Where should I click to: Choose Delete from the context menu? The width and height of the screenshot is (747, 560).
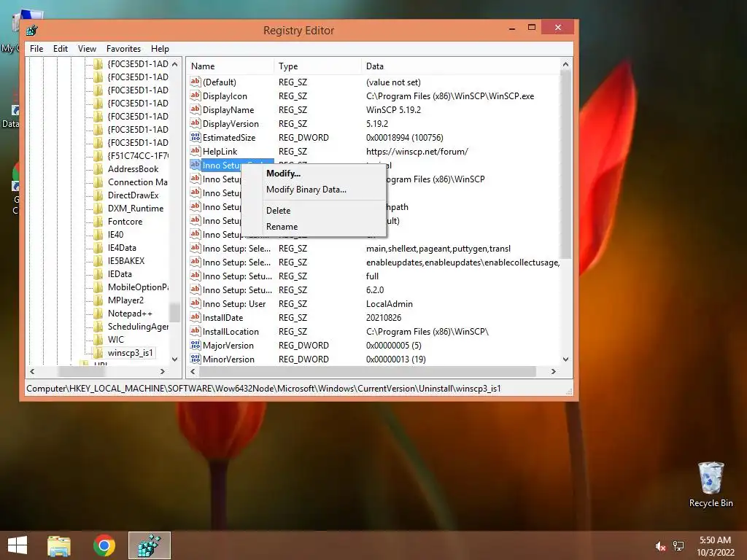[x=314, y=211]
